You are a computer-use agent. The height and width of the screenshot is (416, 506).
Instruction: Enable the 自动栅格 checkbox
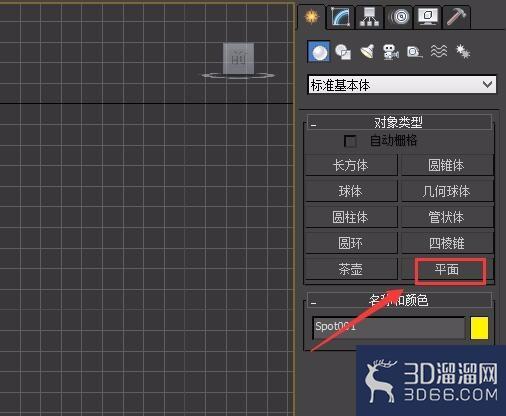pos(350,141)
